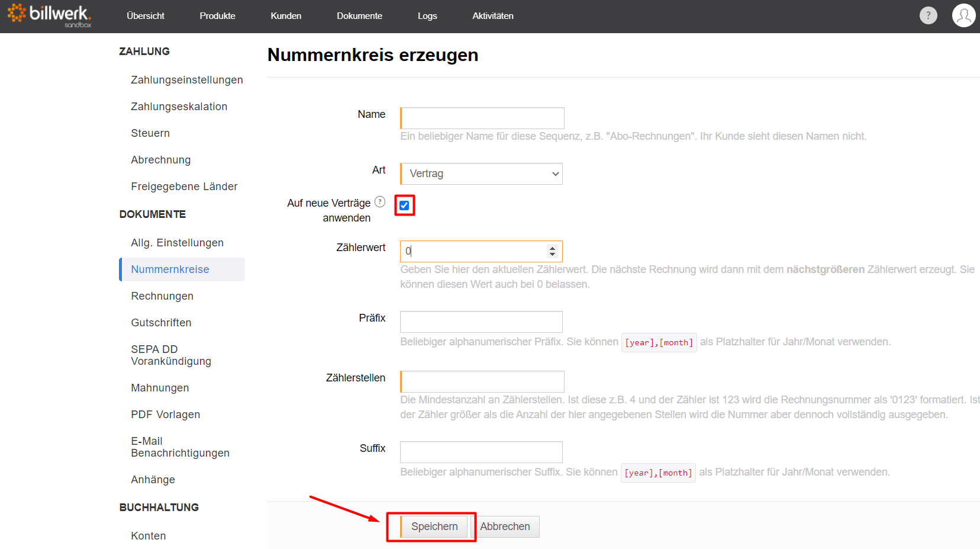Open Freigegebene Länder in sidebar
The width and height of the screenshot is (980, 549).
pyautogui.click(x=184, y=187)
